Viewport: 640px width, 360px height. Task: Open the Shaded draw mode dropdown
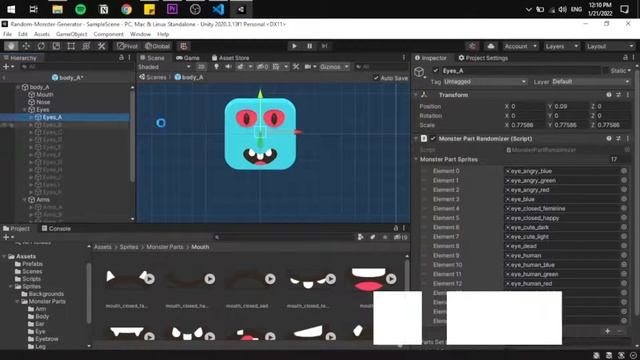[x=164, y=67]
